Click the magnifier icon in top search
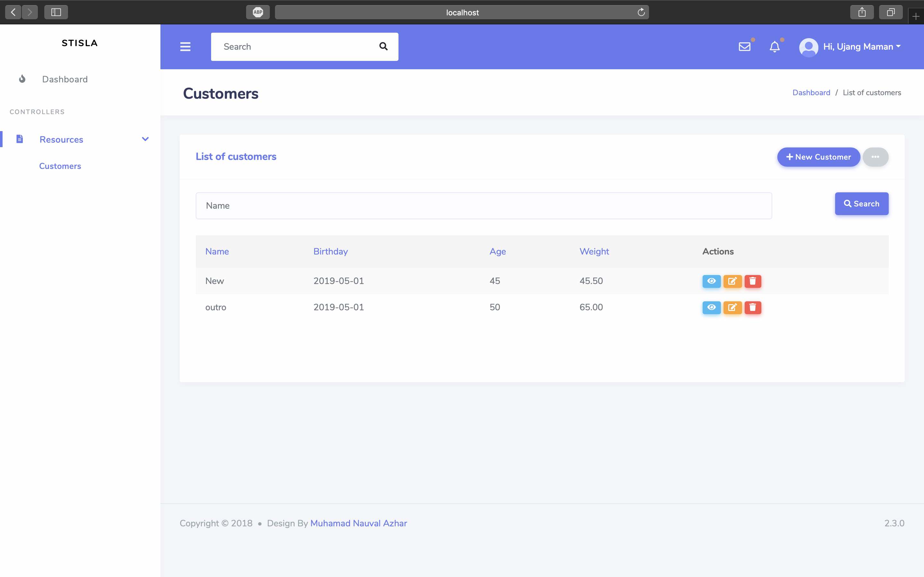This screenshot has width=924, height=577. (x=383, y=46)
